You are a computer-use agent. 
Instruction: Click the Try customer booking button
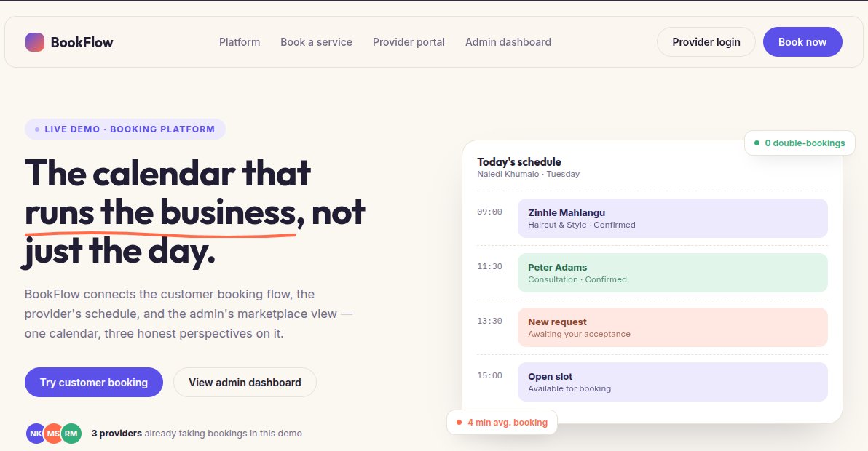click(x=93, y=383)
